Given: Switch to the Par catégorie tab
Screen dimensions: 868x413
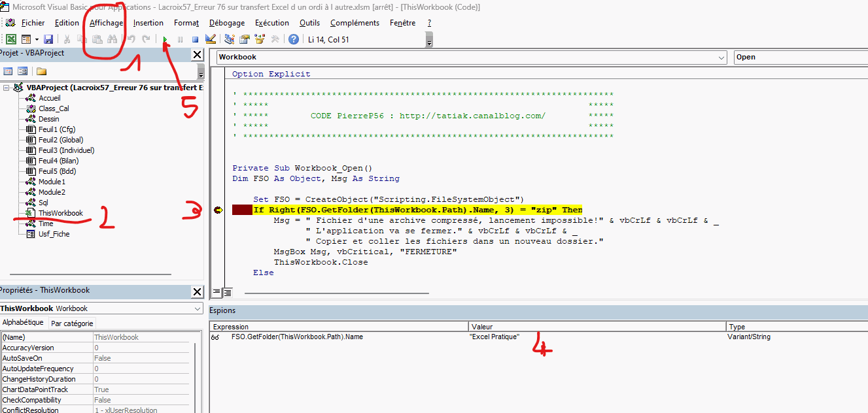Looking at the screenshot, I should (72, 323).
